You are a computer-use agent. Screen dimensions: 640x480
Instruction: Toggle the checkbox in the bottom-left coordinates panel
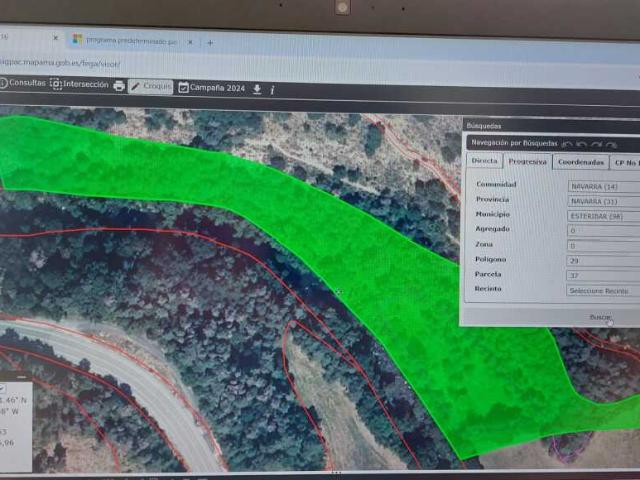pyautogui.click(x=2, y=389)
